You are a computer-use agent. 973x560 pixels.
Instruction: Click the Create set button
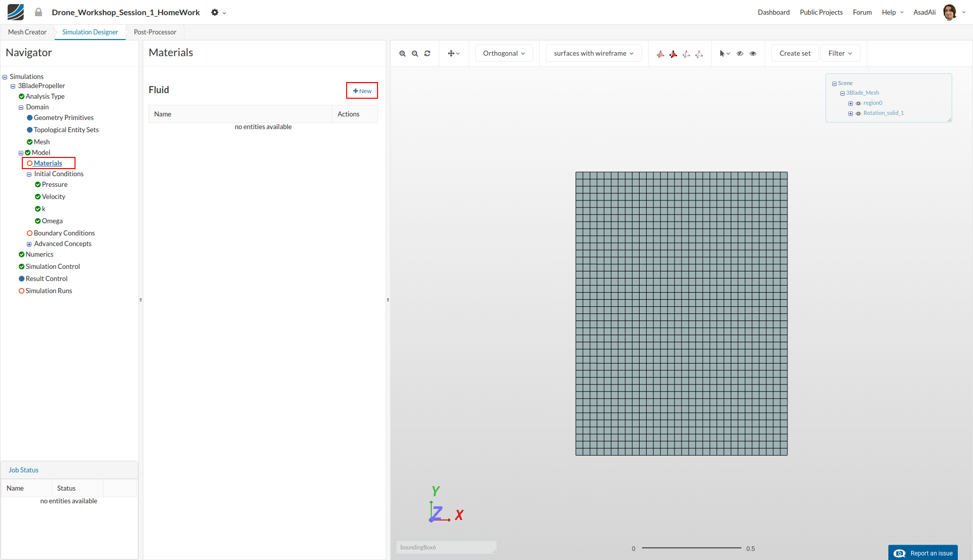tap(795, 53)
